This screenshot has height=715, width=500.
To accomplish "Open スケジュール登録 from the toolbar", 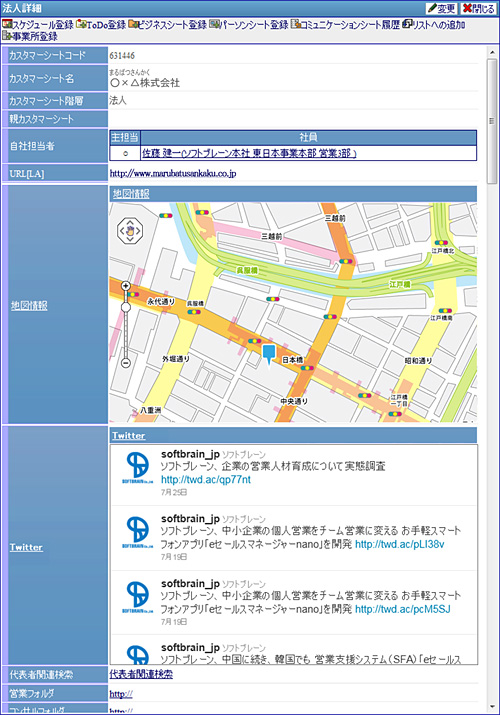I will pos(42,25).
